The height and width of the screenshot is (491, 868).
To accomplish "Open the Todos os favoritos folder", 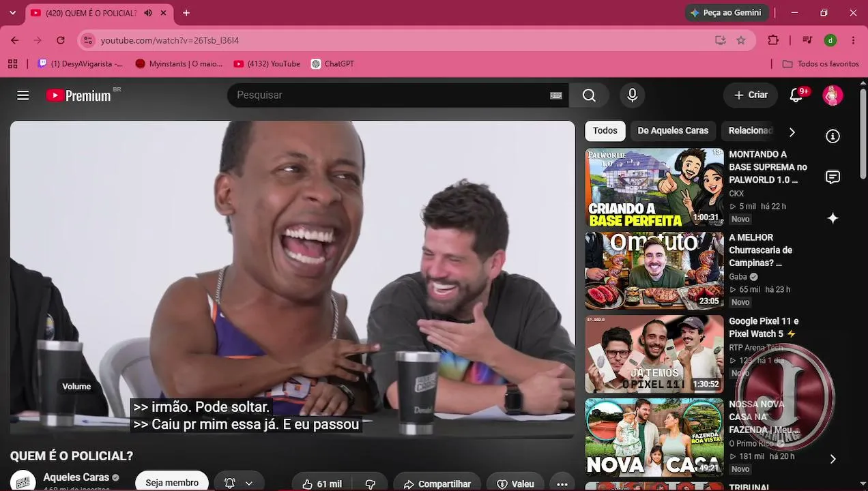I will point(821,64).
